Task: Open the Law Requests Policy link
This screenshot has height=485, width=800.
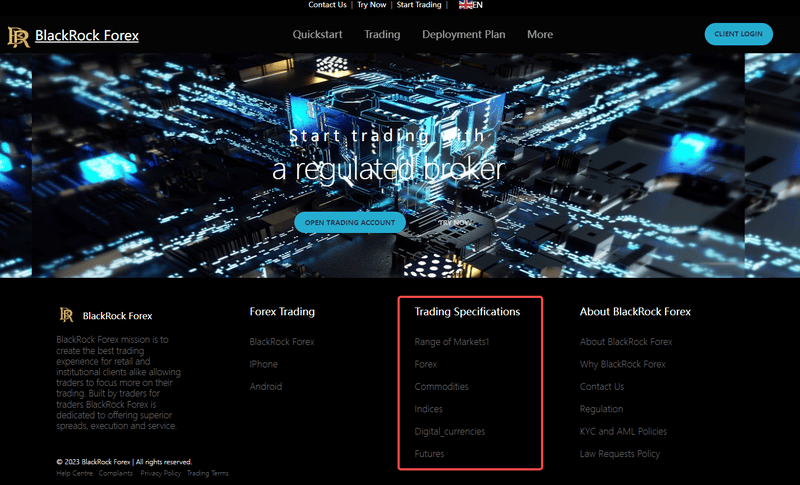Action: tap(619, 454)
